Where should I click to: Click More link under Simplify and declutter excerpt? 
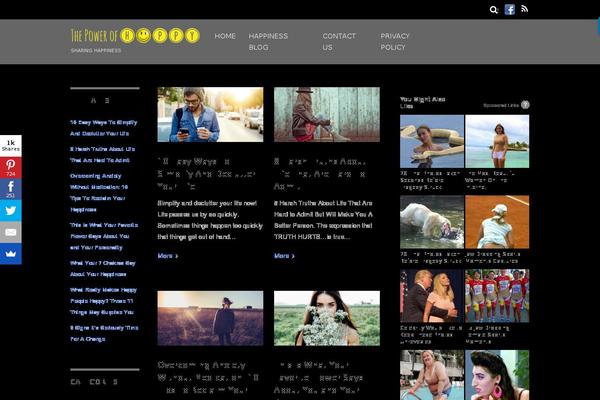click(x=168, y=256)
